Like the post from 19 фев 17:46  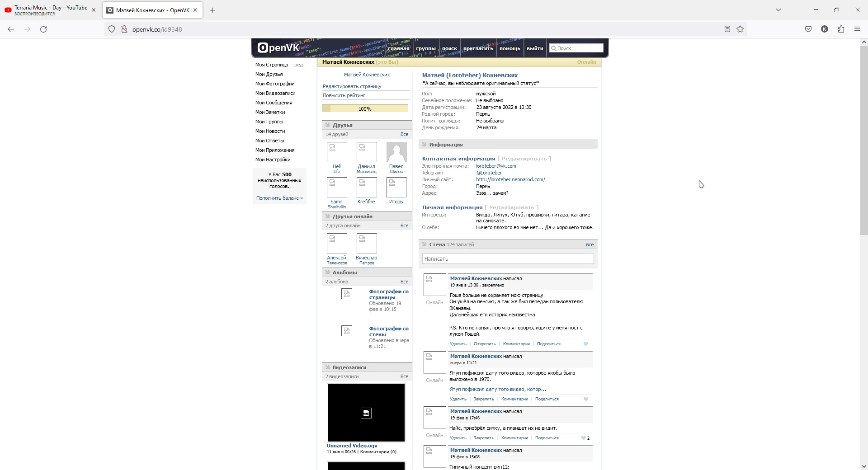(x=584, y=438)
